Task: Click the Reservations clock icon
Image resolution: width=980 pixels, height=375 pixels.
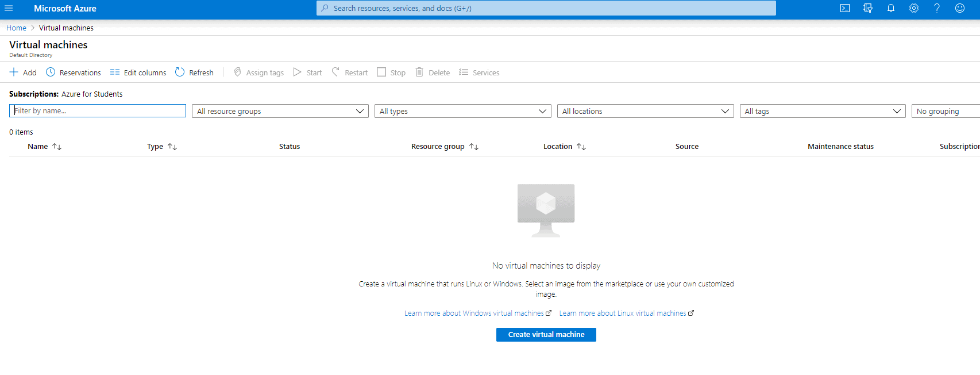Action: click(x=51, y=72)
